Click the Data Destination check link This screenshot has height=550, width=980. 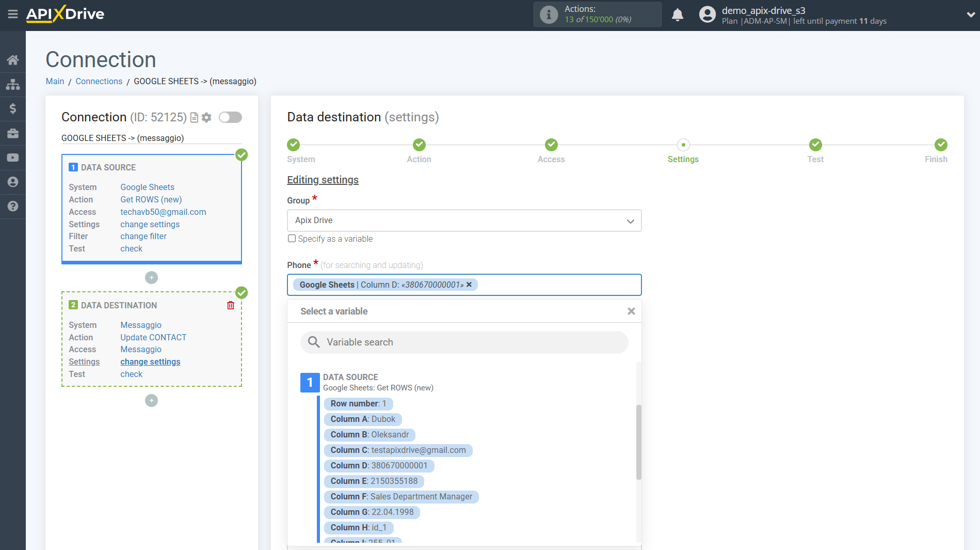click(x=132, y=374)
